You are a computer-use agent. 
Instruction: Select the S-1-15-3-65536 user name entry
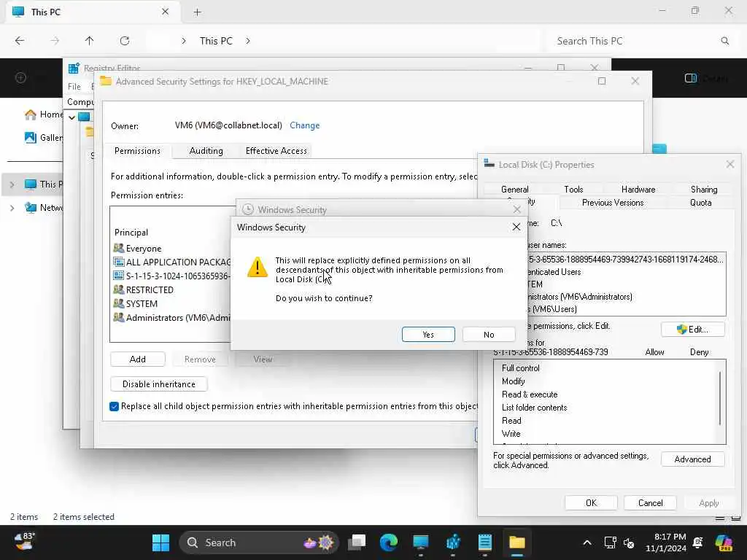[625, 259]
